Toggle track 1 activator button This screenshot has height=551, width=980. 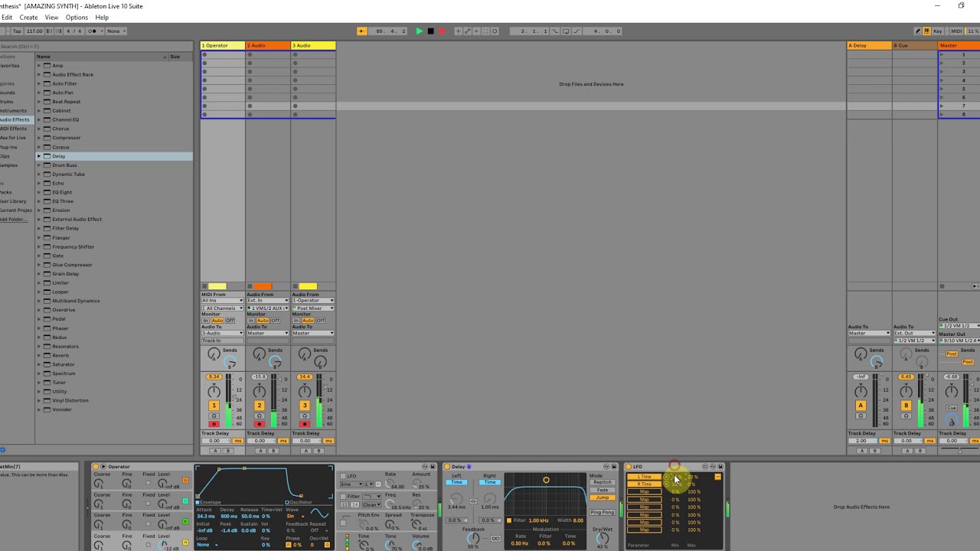(214, 406)
